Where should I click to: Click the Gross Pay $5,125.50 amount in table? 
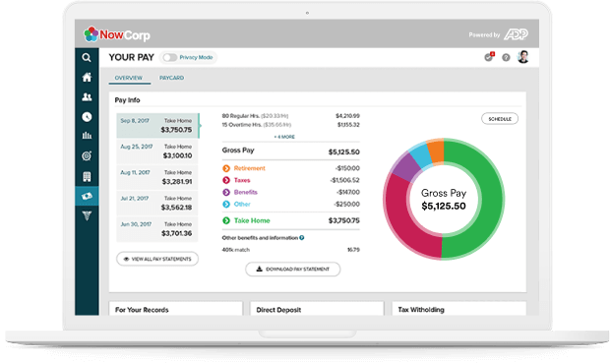(344, 152)
